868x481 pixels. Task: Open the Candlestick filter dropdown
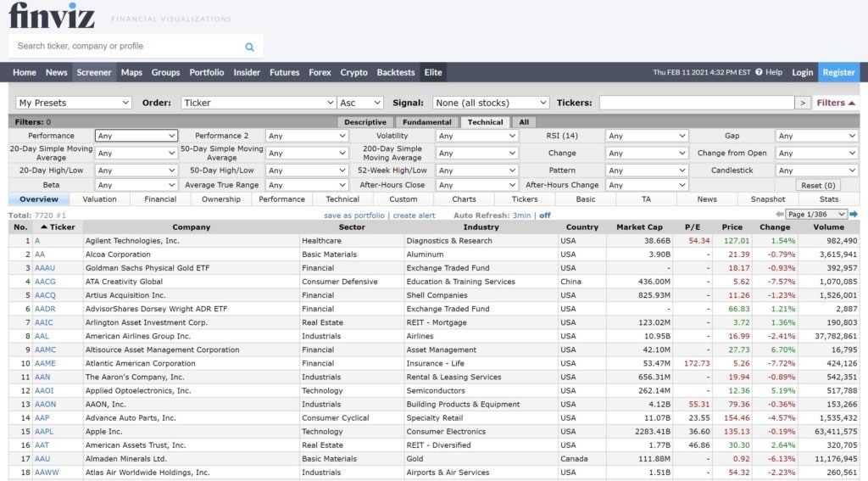817,171
